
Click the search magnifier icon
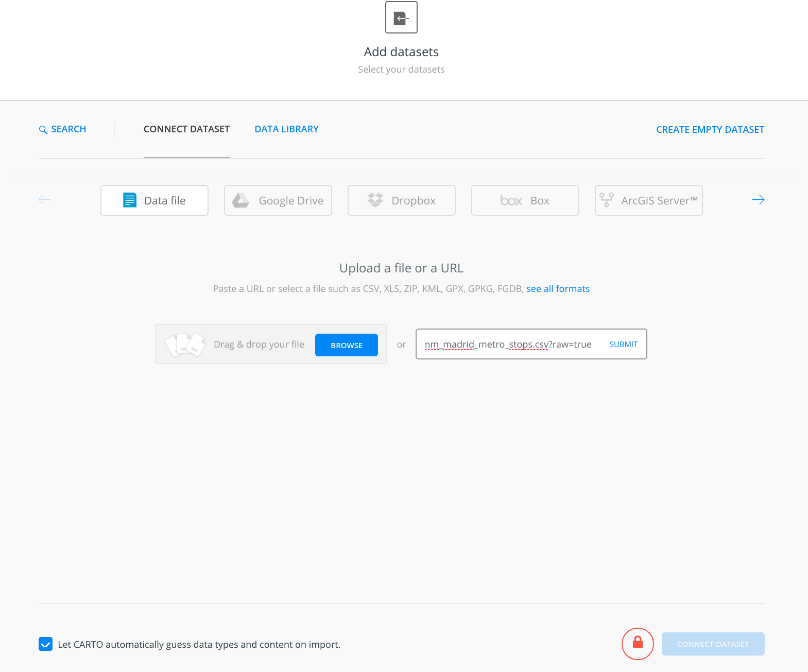click(43, 130)
